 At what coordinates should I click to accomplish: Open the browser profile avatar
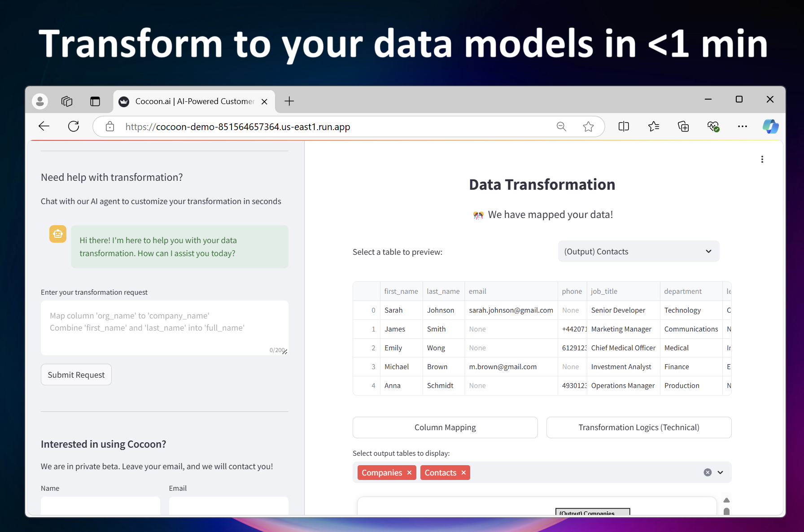[40, 101]
